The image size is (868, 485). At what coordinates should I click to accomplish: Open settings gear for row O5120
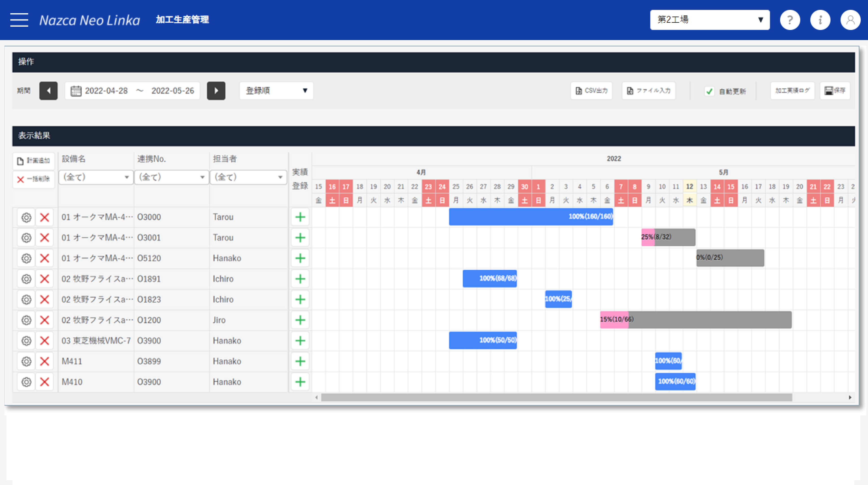tap(26, 258)
